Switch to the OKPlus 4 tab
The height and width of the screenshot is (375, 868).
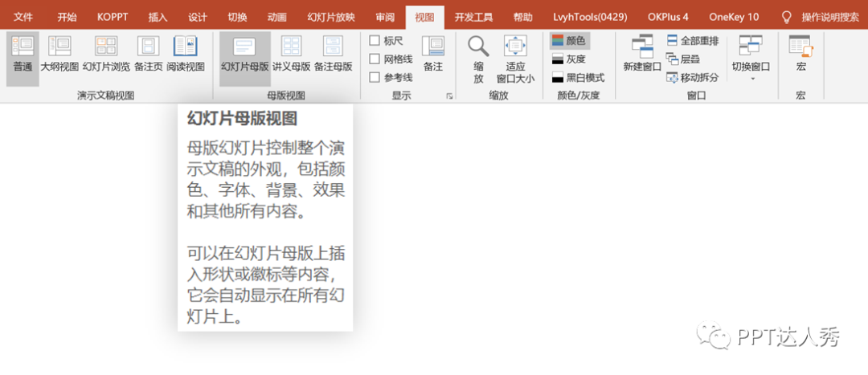pyautogui.click(x=668, y=17)
